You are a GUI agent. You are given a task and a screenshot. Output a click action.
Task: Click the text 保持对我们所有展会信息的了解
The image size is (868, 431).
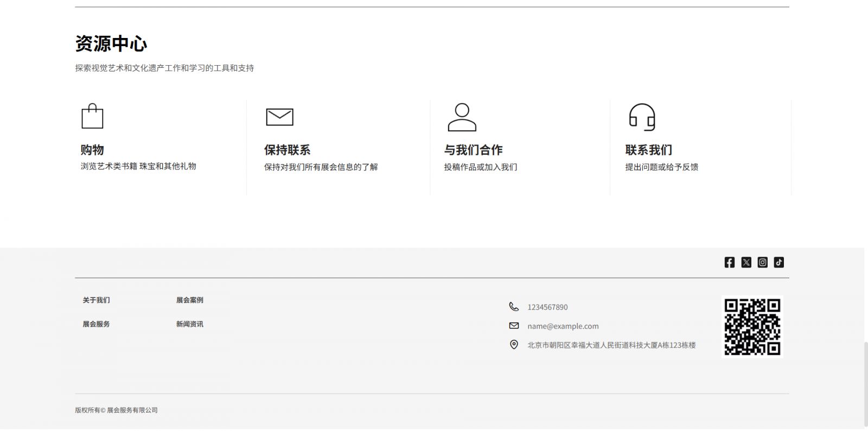tap(321, 167)
